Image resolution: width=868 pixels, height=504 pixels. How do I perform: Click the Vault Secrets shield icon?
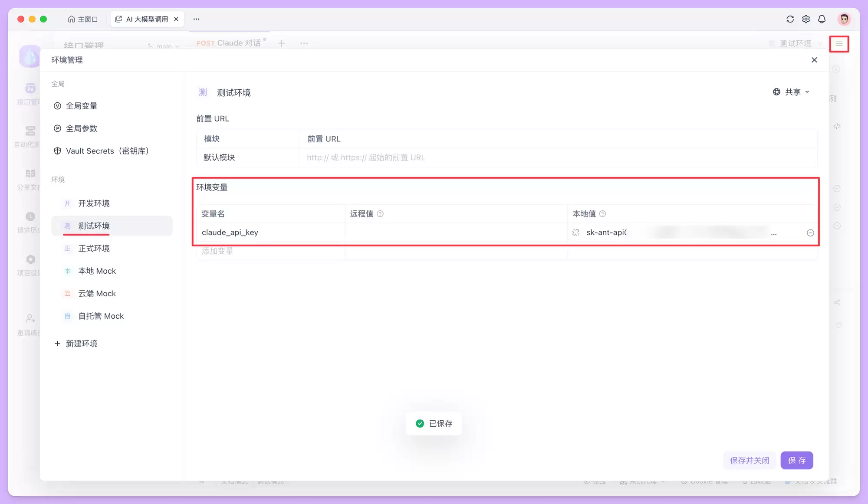pyautogui.click(x=57, y=151)
